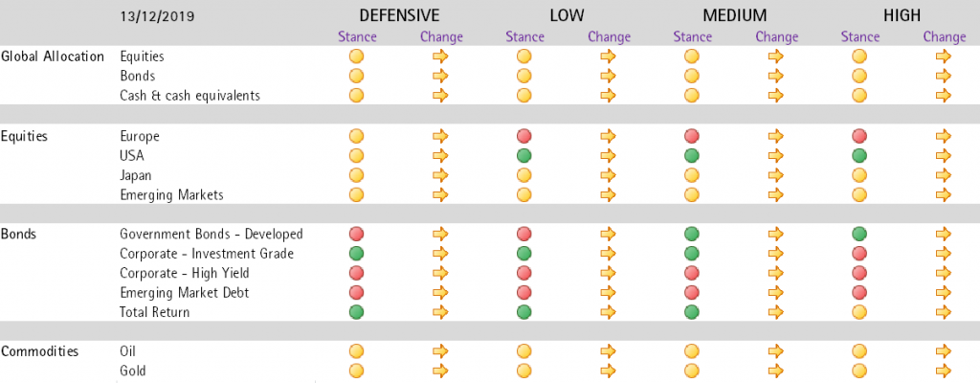Click red Emerging Market Debt dot under MEDIUM

(691, 292)
